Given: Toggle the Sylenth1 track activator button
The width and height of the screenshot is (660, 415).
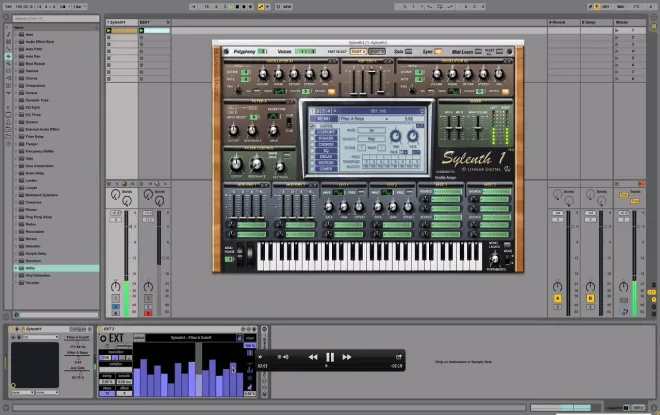Looking at the screenshot, I should [x=115, y=298].
